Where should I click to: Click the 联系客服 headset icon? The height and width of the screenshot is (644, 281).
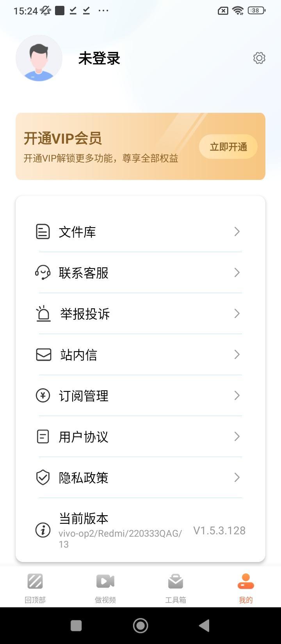43,272
